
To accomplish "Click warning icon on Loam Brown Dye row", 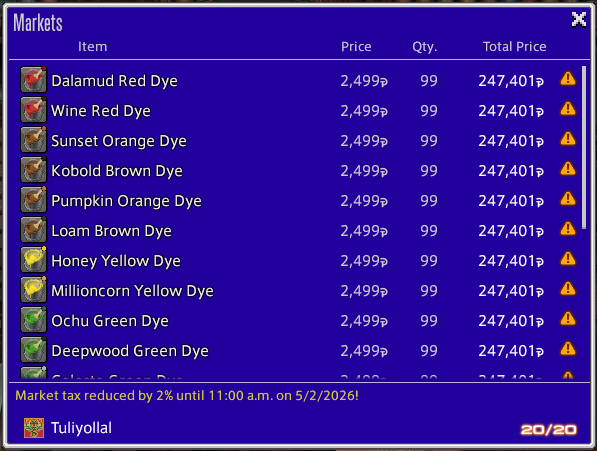I will [x=568, y=229].
